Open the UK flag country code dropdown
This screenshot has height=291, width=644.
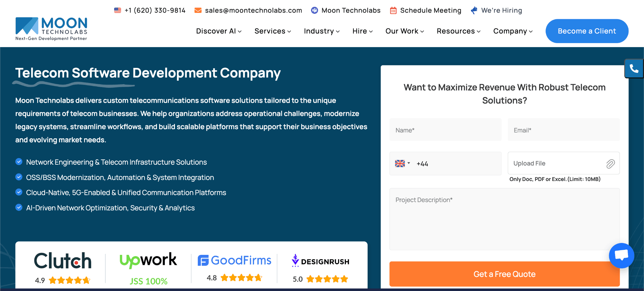(x=402, y=163)
